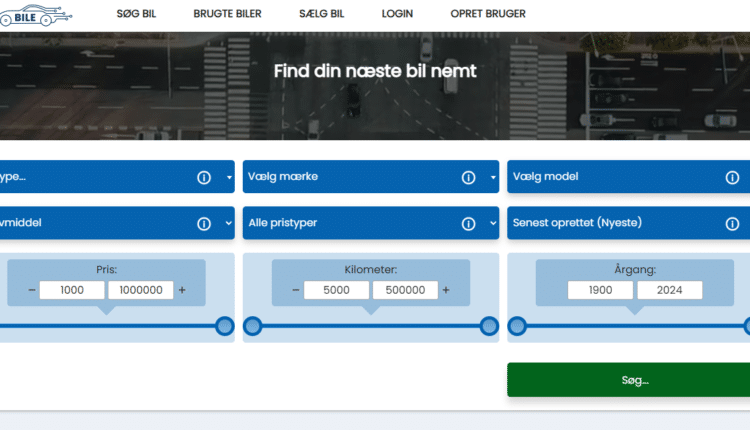Click the green Søg button
750x430 pixels.
tap(628, 380)
